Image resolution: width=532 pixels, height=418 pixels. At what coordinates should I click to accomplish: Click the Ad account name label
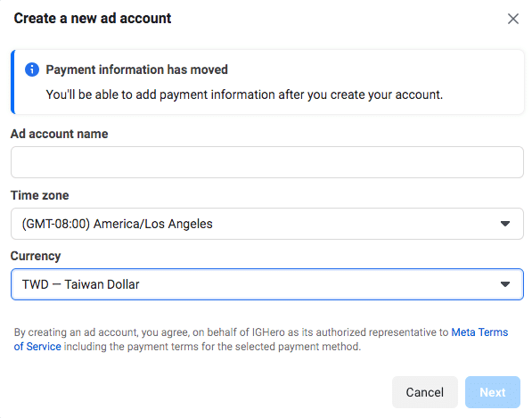point(60,134)
